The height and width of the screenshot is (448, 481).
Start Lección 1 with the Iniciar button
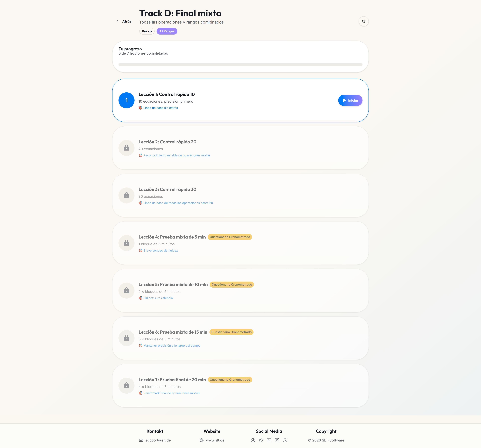tap(350, 100)
